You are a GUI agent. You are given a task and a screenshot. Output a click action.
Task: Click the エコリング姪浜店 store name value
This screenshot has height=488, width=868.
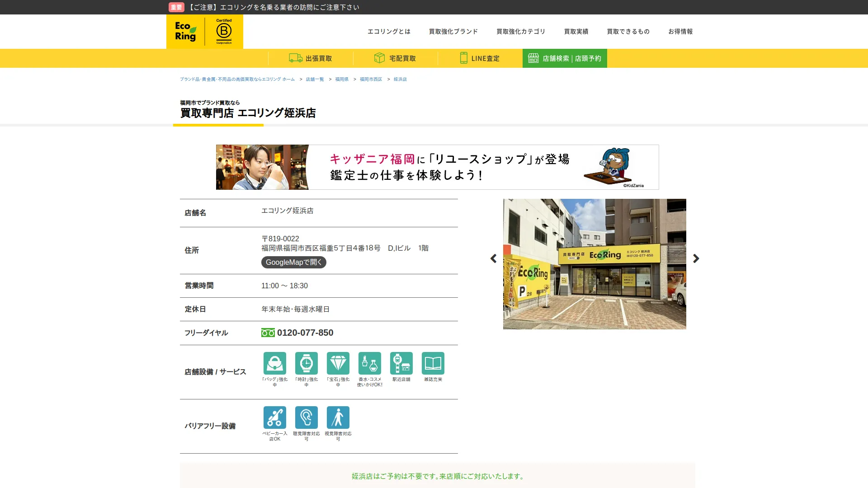pyautogui.click(x=287, y=211)
